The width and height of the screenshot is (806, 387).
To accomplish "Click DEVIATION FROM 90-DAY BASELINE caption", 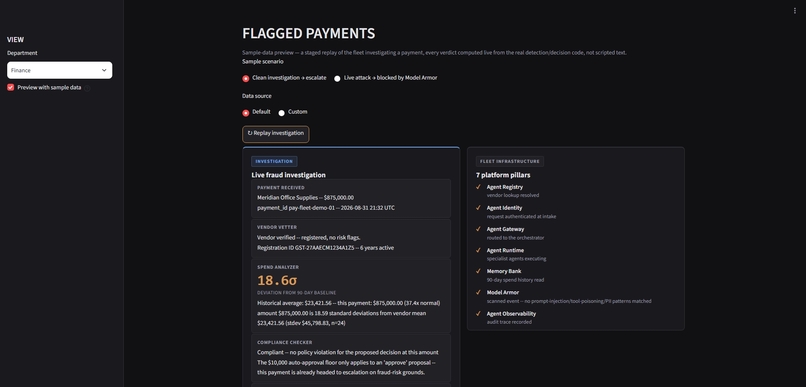I will (x=296, y=293).
